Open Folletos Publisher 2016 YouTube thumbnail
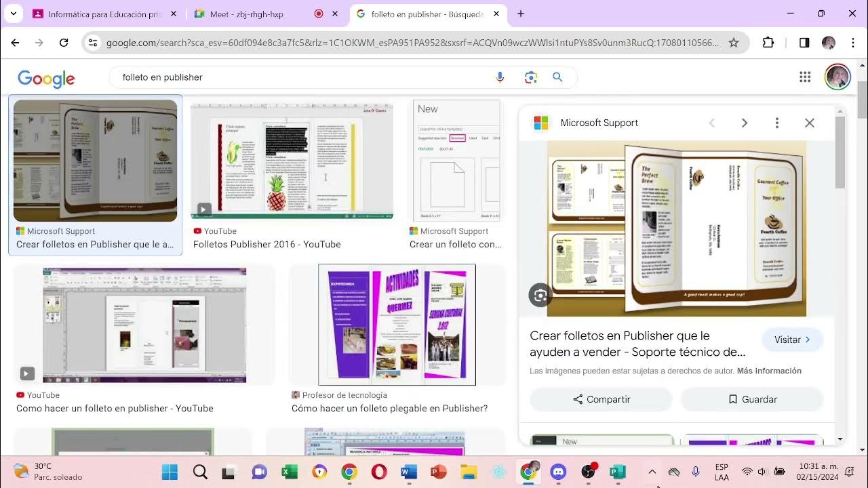The height and width of the screenshot is (488, 868). [x=292, y=161]
